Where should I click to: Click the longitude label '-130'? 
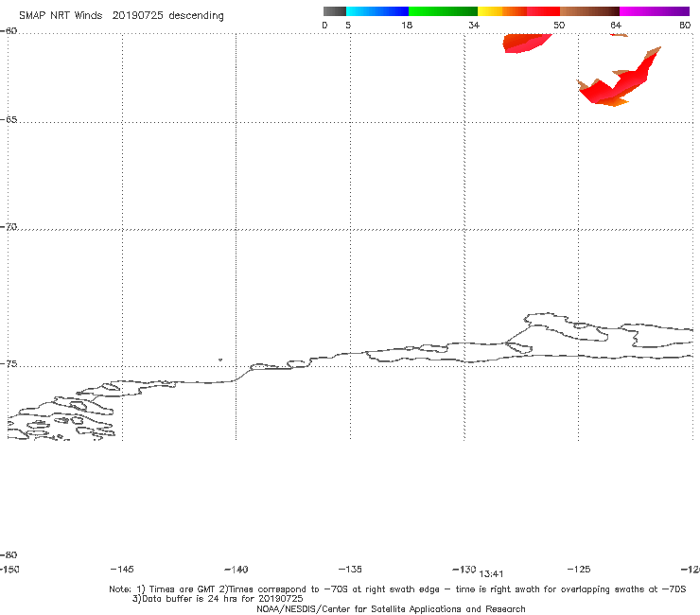tap(464, 569)
